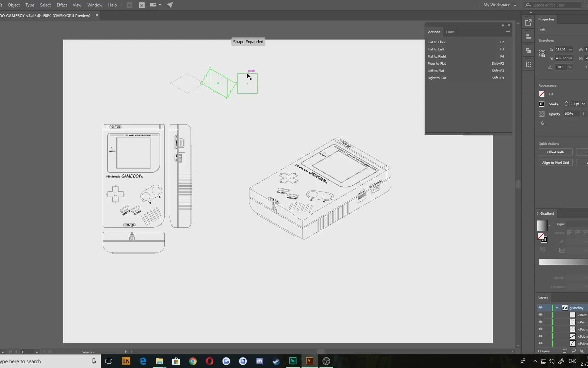588x368 pixels.
Task: Click the Align to Pixel Grid button
Action: (555, 163)
